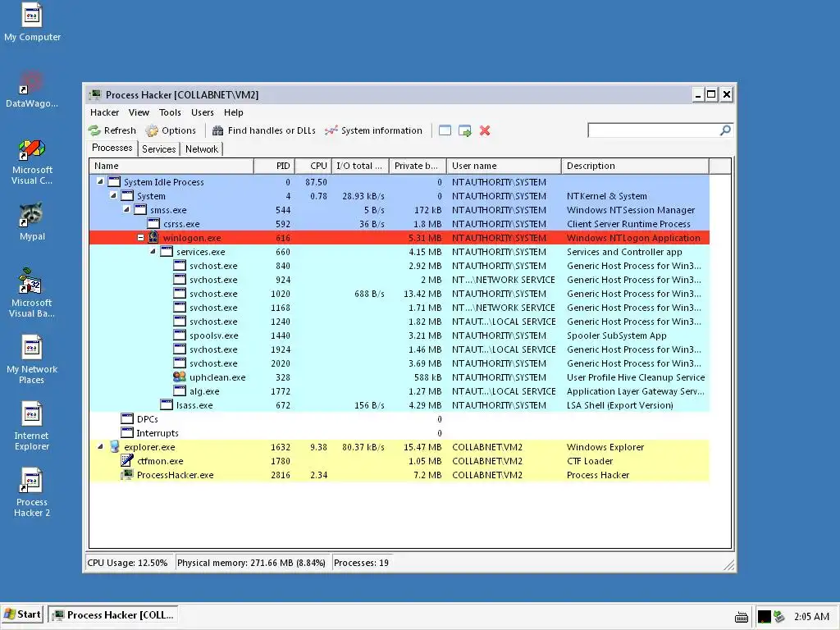Collapse the winlogon.exe tree node
The image size is (840, 630).
[x=140, y=237]
